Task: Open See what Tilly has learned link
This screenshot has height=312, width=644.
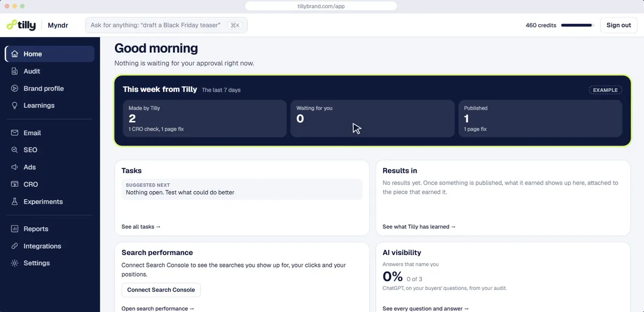Action: tap(419, 227)
